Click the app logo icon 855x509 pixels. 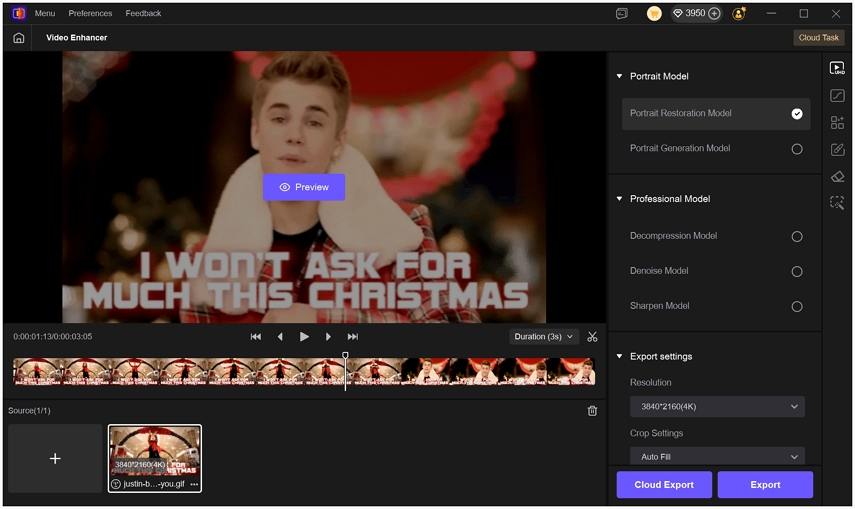19,13
